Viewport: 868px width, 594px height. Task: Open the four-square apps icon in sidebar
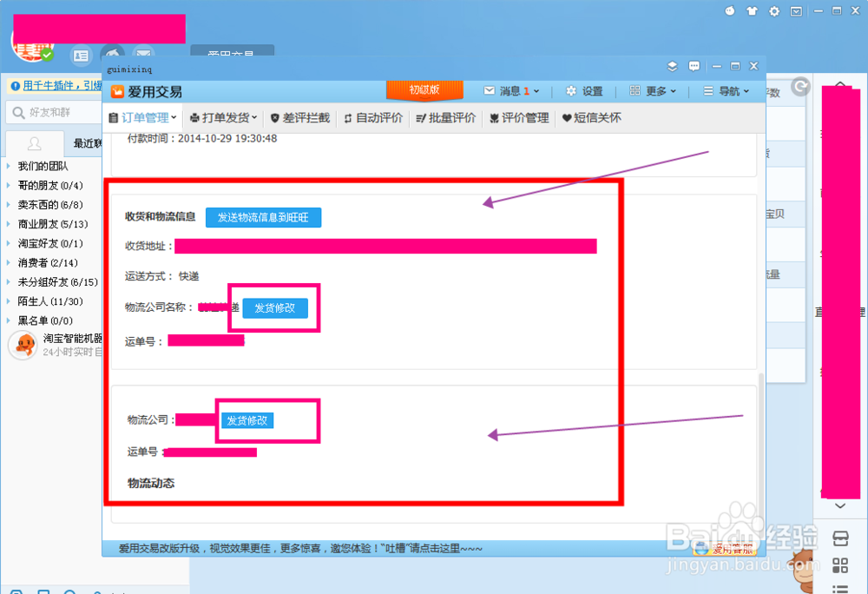[x=840, y=565]
